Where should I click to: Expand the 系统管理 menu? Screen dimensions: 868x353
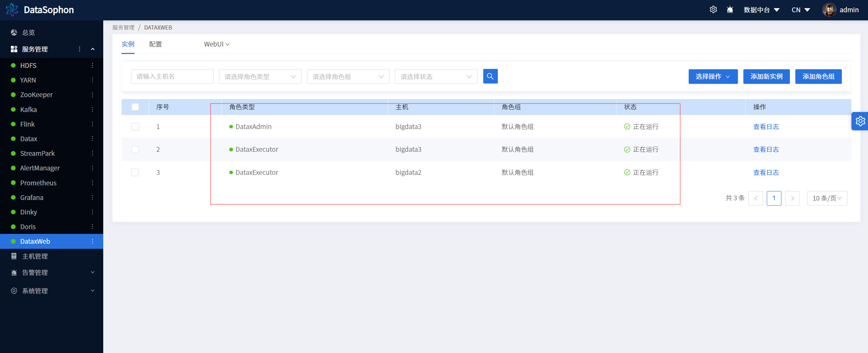(x=52, y=291)
